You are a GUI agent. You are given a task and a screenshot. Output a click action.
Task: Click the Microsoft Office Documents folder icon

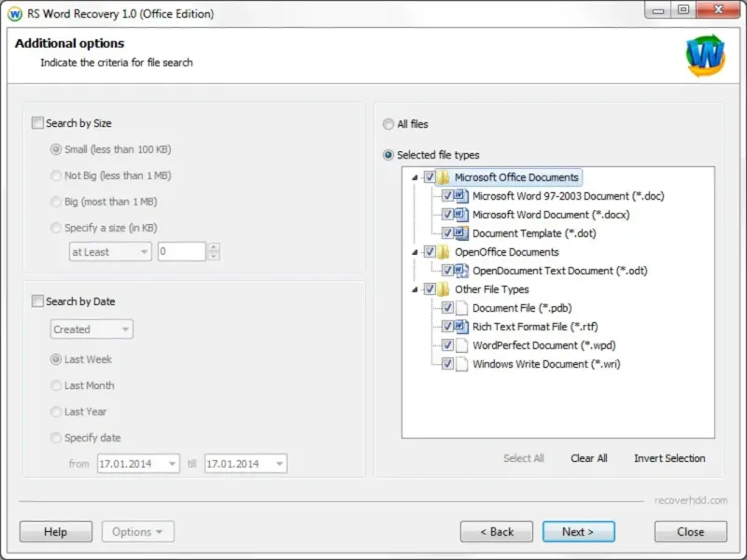(443, 177)
